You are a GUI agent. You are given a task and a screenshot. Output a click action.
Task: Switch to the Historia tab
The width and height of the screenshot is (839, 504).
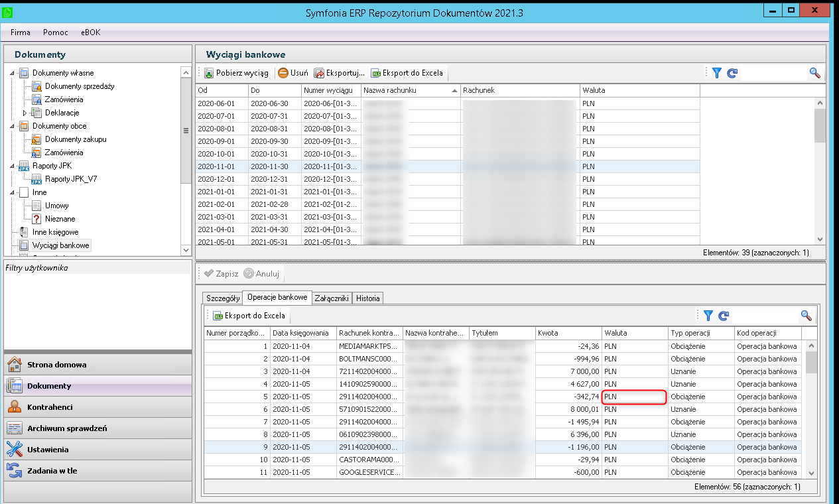coord(367,298)
